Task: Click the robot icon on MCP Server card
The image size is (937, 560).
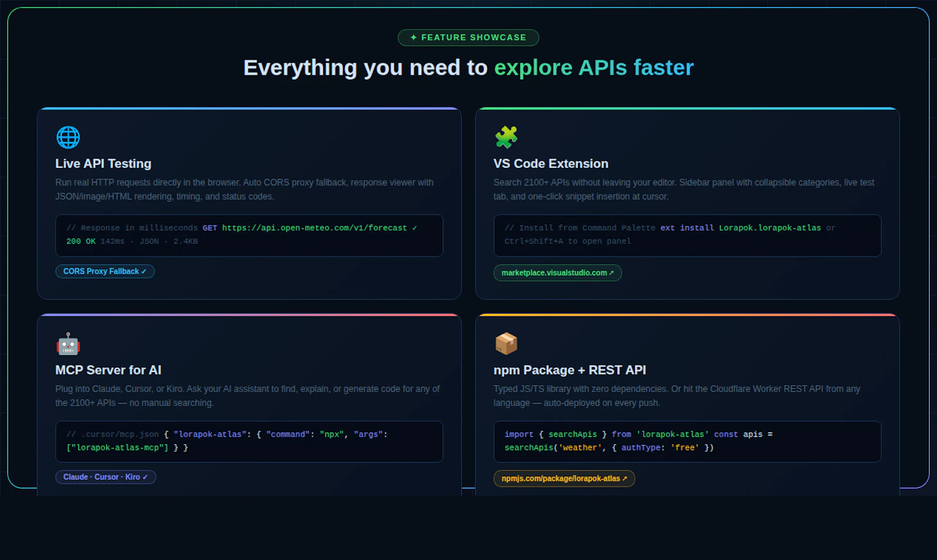Action: click(x=68, y=344)
